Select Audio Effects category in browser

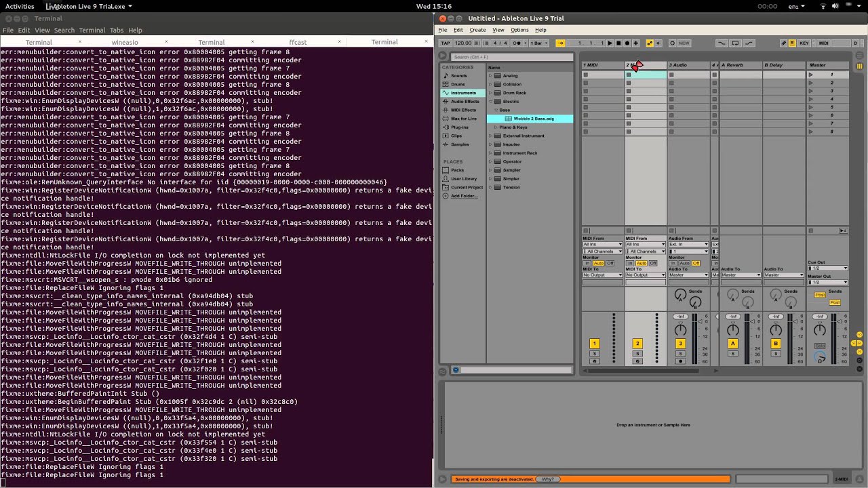465,102
